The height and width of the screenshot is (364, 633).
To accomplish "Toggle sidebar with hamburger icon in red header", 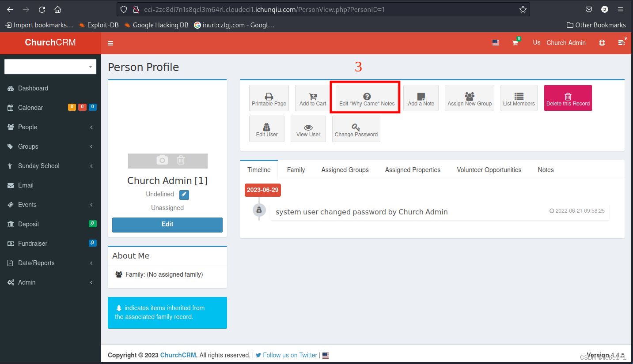I will click(110, 43).
